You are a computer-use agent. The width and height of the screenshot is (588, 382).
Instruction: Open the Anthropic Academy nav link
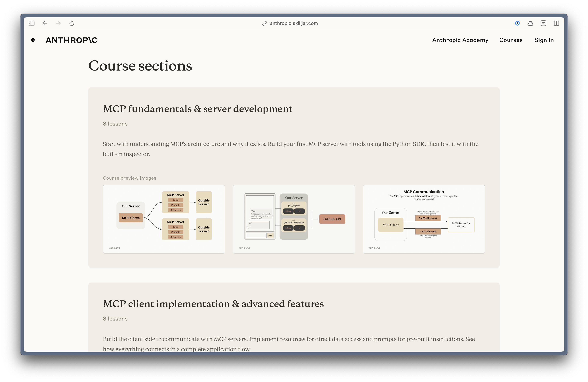pyautogui.click(x=460, y=40)
